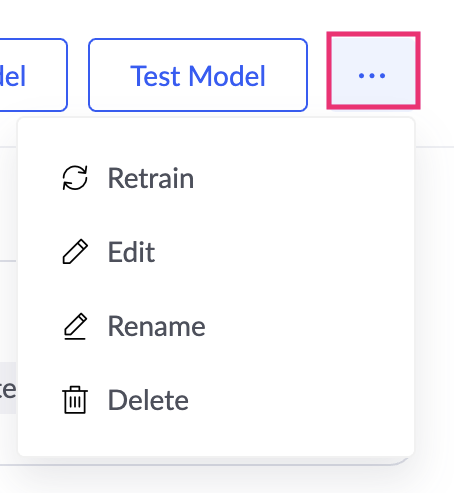The width and height of the screenshot is (454, 493).
Task: Click the blue Test Model text
Action: pos(198,76)
